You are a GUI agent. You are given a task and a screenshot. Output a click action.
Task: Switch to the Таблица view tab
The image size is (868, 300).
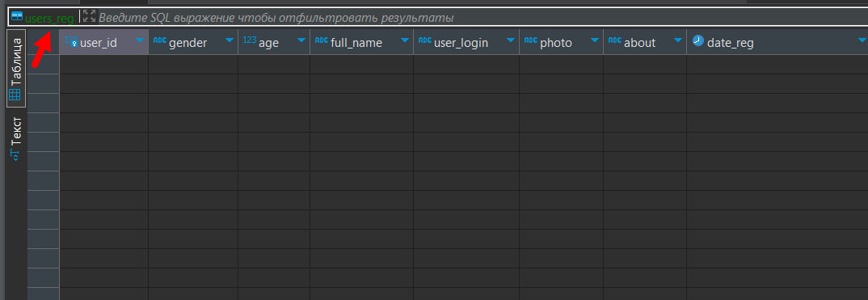(15, 69)
